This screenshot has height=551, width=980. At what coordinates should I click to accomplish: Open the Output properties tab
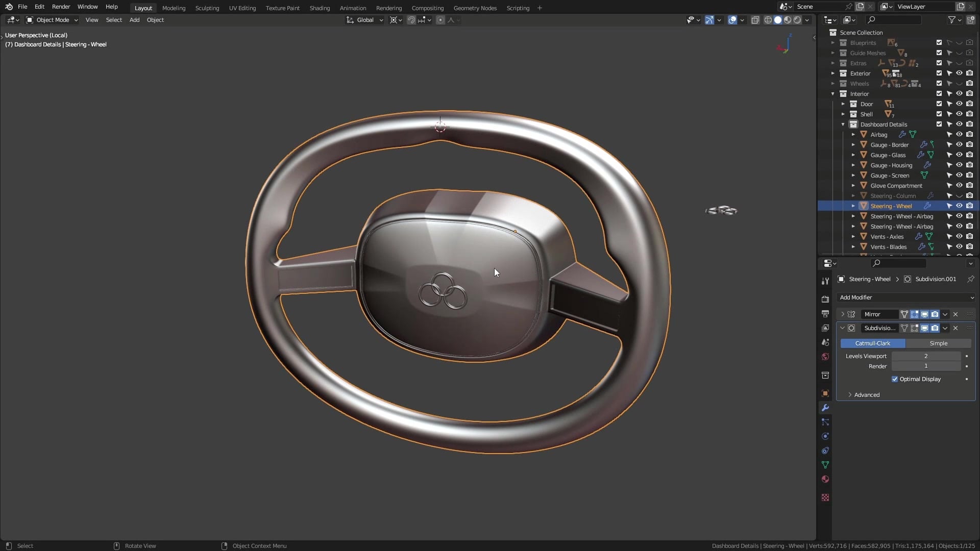(x=825, y=314)
